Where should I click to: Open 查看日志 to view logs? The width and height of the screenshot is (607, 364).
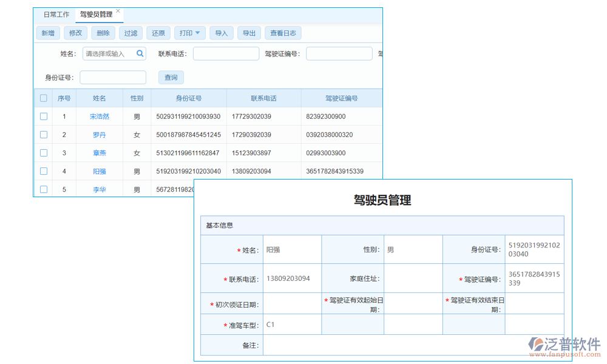283,33
